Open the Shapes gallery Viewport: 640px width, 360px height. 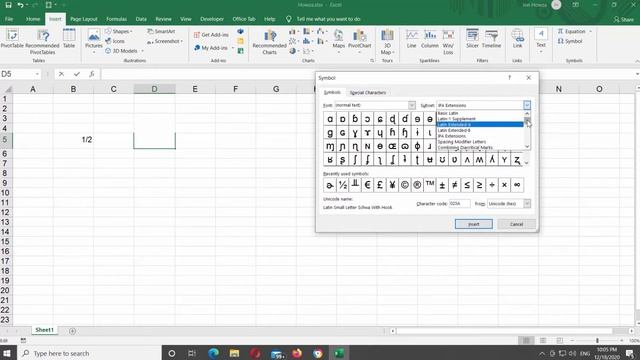coord(118,31)
